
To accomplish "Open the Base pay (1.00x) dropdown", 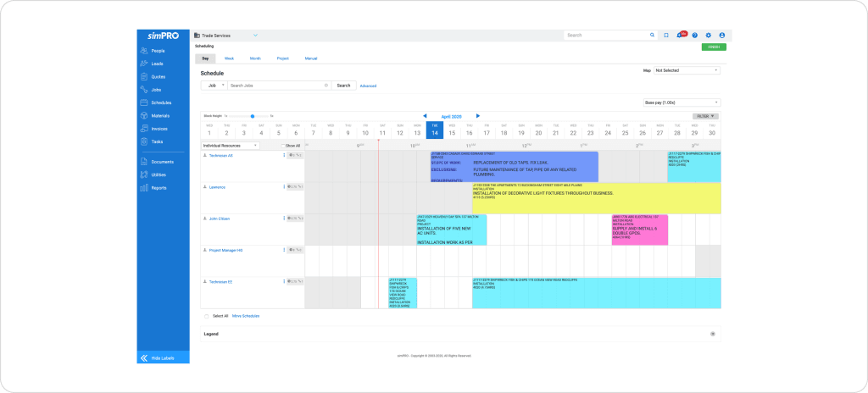I will pyautogui.click(x=682, y=102).
